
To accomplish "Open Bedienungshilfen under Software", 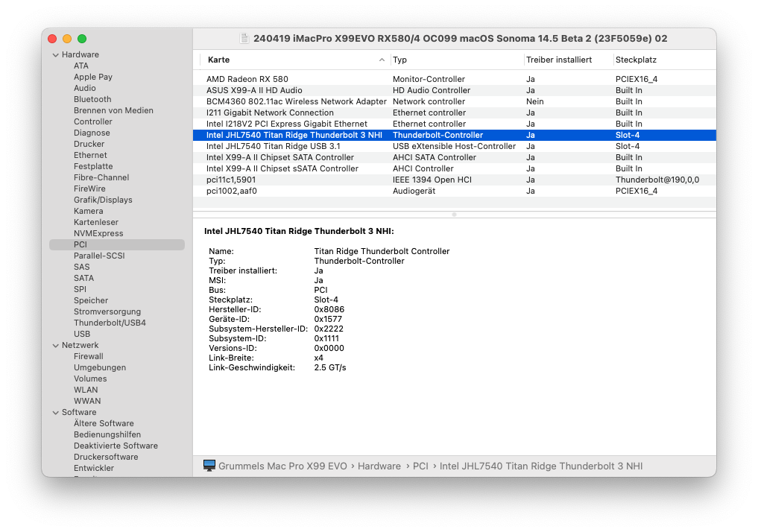I will [107, 434].
